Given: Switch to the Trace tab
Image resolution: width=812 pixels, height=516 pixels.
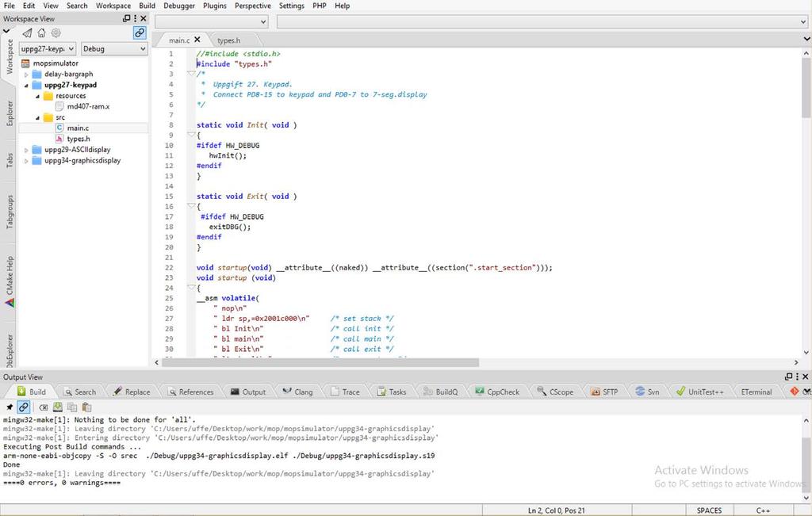Looking at the screenshot, I should point(345,392).
